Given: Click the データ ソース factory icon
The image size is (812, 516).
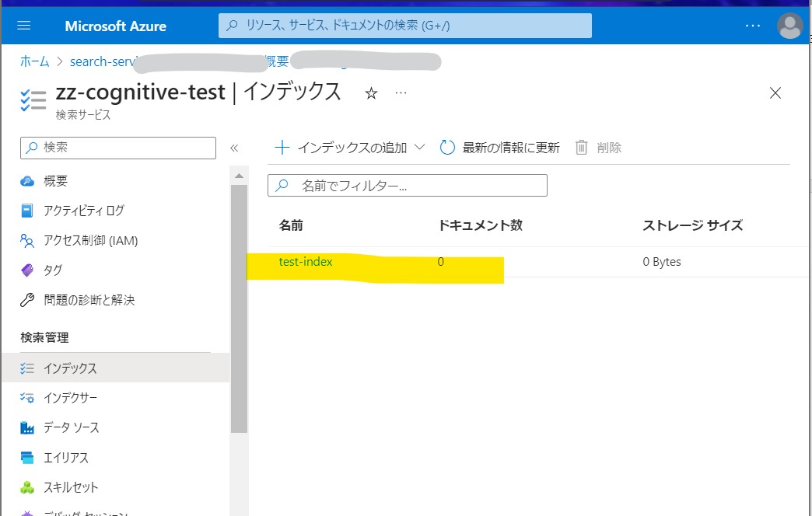Looking at the screenshot, I should [27, 427].
